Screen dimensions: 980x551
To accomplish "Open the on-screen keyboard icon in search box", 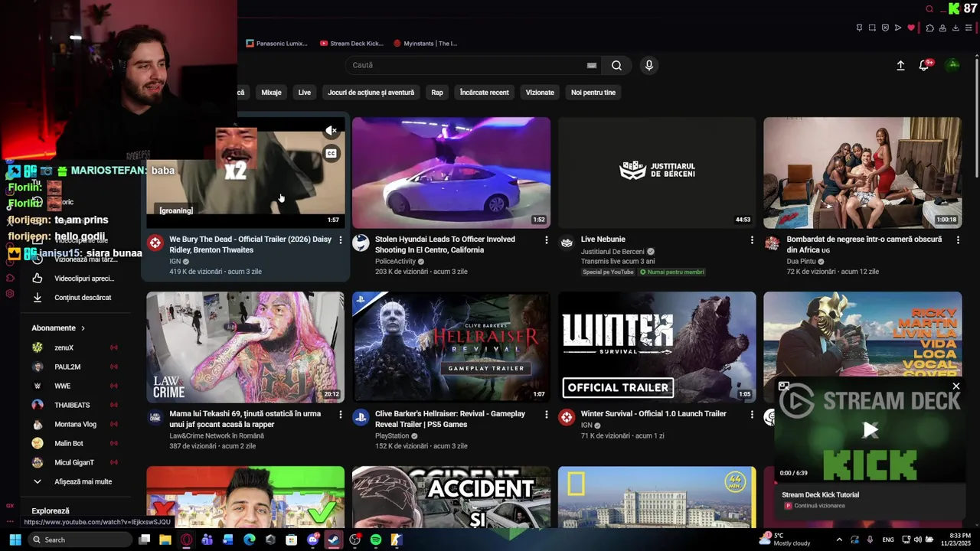I will (x=592, y=65).
